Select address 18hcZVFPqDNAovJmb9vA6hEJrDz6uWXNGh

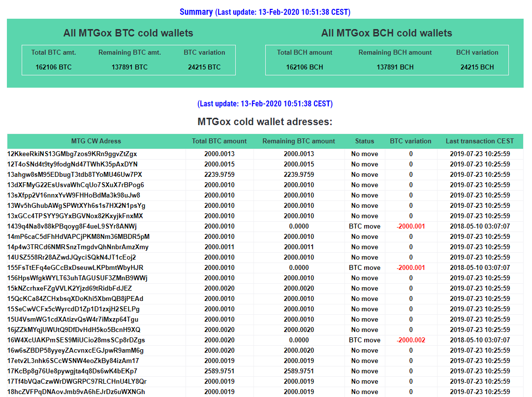pos(76,392)
